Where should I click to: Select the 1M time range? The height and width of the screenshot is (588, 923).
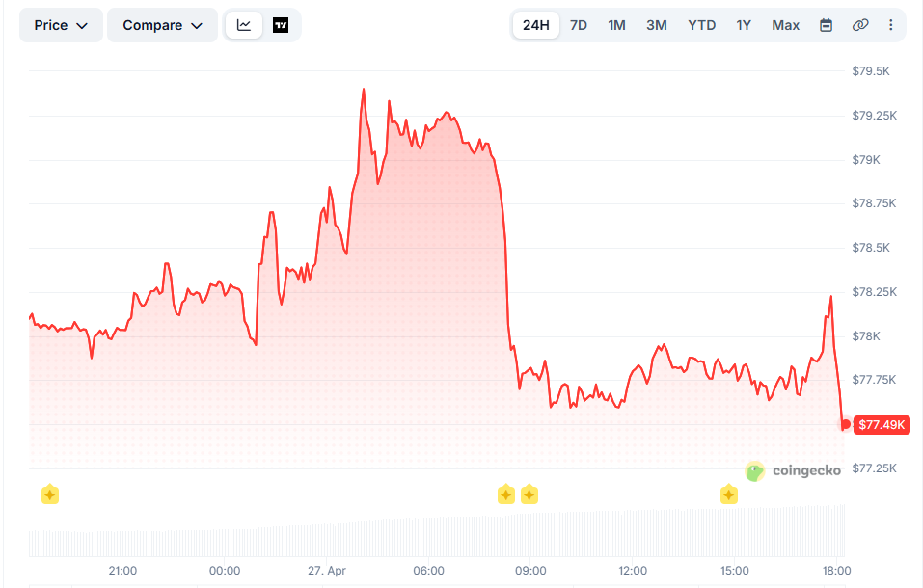[616, 25]
